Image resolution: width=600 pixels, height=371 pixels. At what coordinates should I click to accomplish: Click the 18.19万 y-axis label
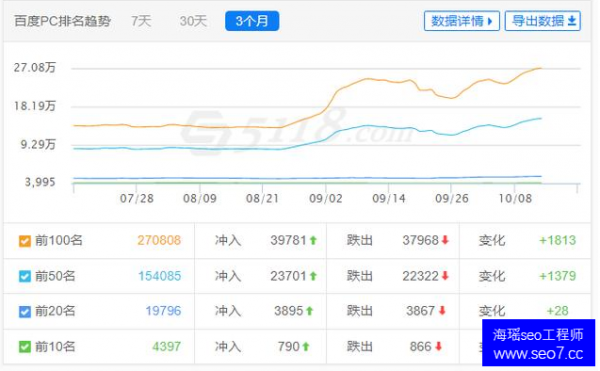point(35,106)
